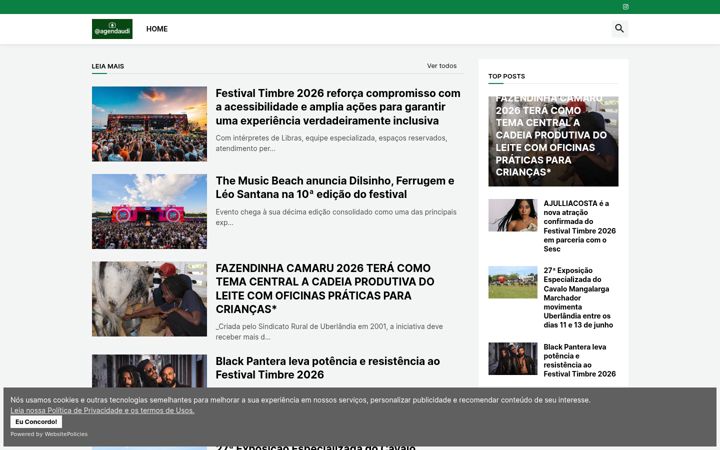Click the Instagram icon in green top bar
720x450 pixels.
[625, 7]
